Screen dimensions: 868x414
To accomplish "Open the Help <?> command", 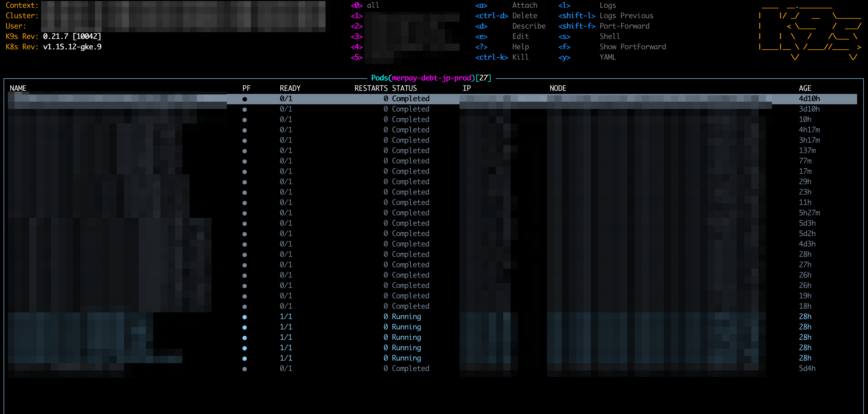I will point(482,47).
